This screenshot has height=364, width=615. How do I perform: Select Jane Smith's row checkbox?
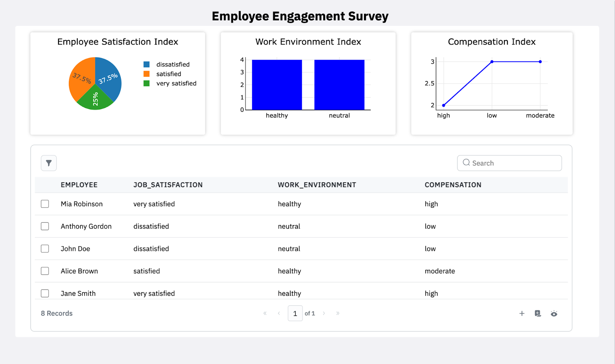[x=45, y=293]
